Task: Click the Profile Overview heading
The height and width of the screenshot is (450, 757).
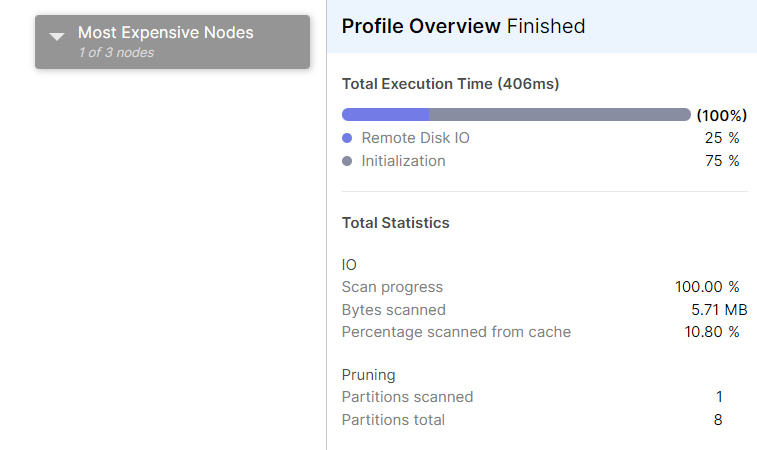Action: tap(421, 26)
